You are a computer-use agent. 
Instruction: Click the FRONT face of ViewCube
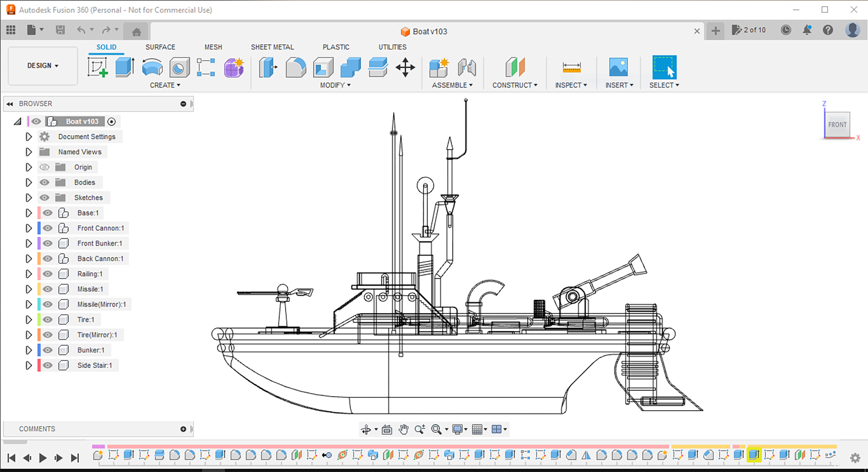(837, 124)
